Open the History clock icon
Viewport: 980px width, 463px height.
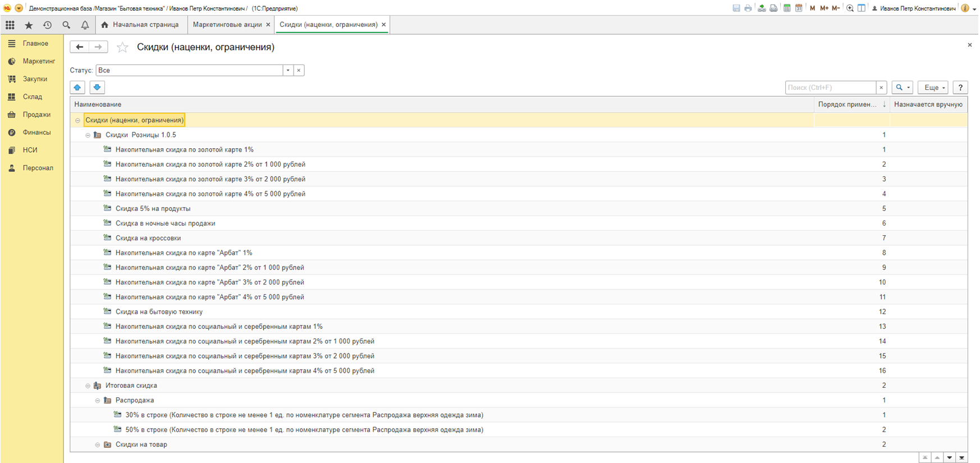click(48, 25)
